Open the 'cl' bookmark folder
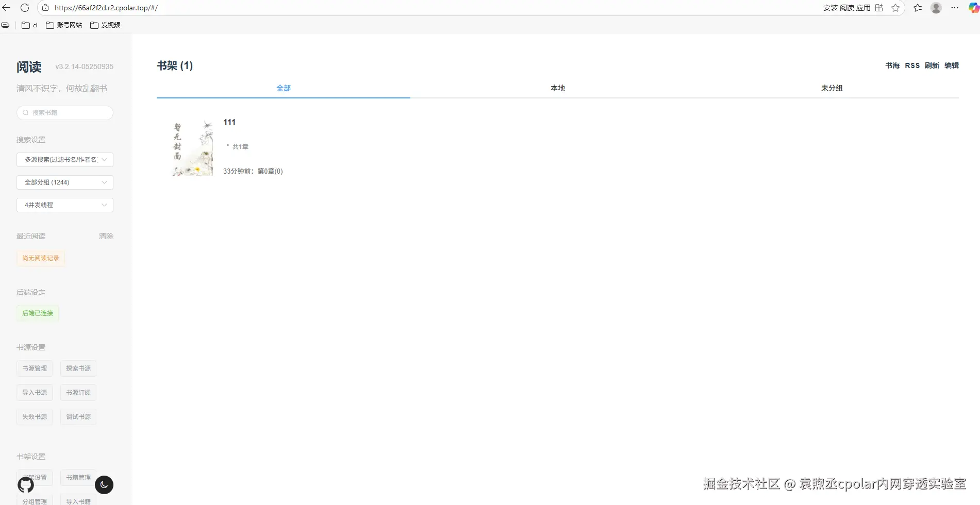This screenshot has width=980, height=505. point(30,25)
